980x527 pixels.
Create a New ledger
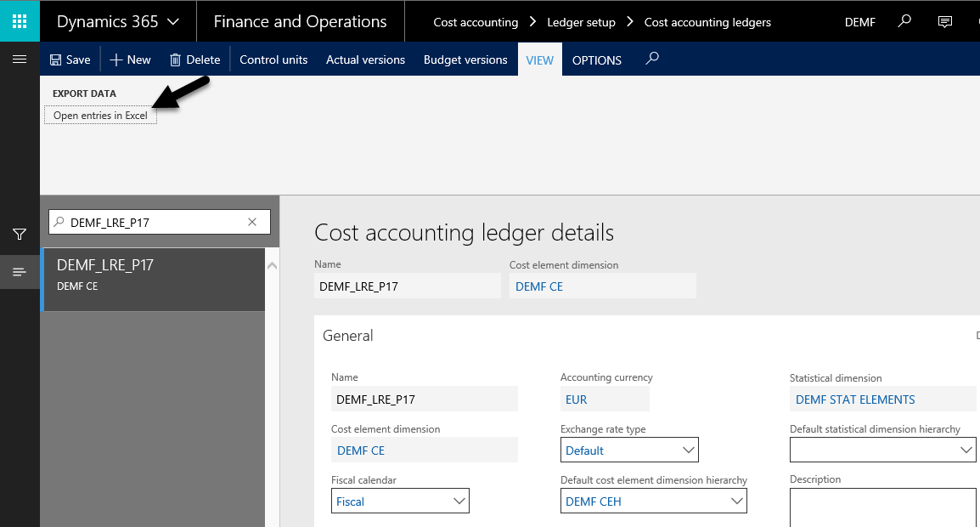(x=130, y=59)
